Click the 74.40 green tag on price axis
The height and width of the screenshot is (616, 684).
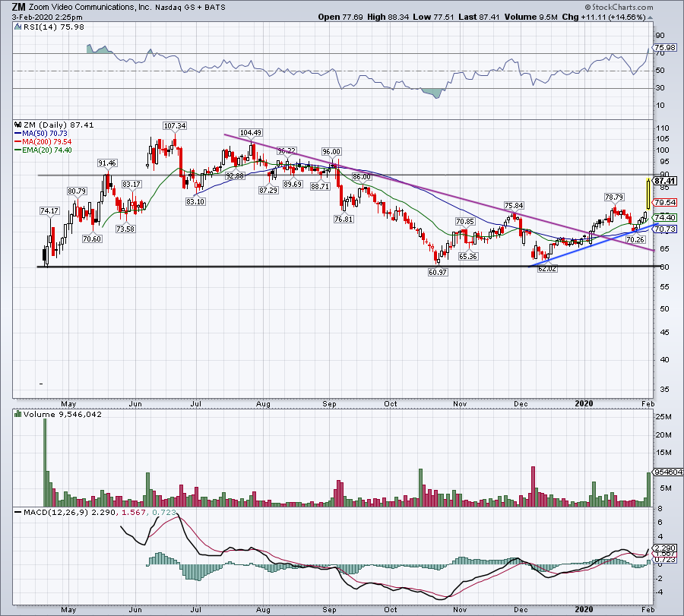click(x=665, y=217)
